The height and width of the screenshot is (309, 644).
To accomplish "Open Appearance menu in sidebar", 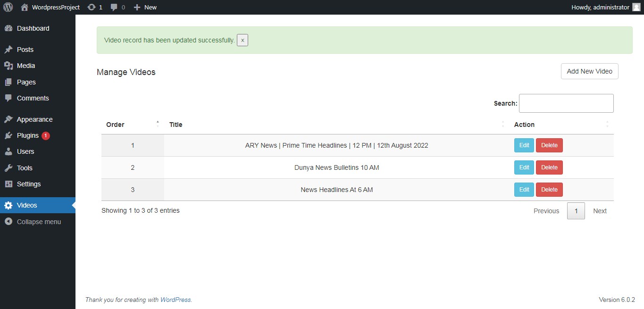I will 34,119.
